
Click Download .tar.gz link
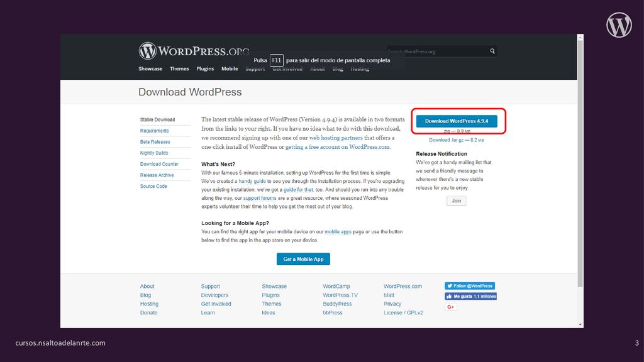[x=457, y=140]
